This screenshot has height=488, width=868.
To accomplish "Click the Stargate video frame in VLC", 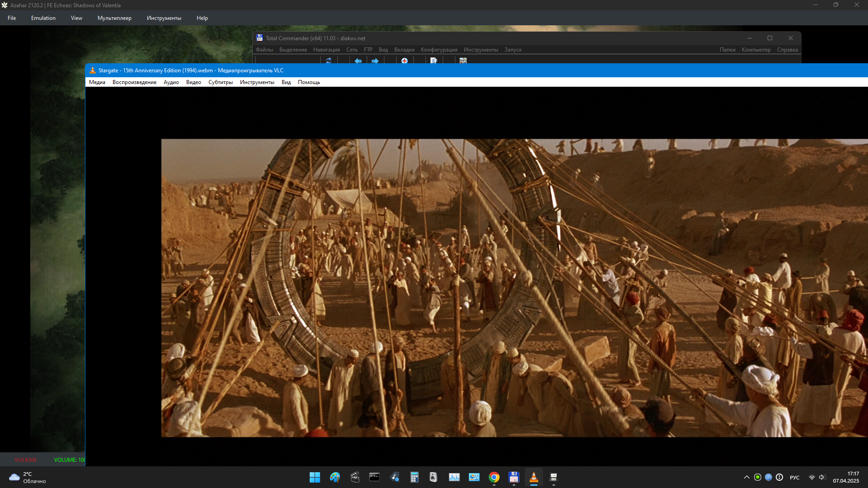I will tap(514, 288).
